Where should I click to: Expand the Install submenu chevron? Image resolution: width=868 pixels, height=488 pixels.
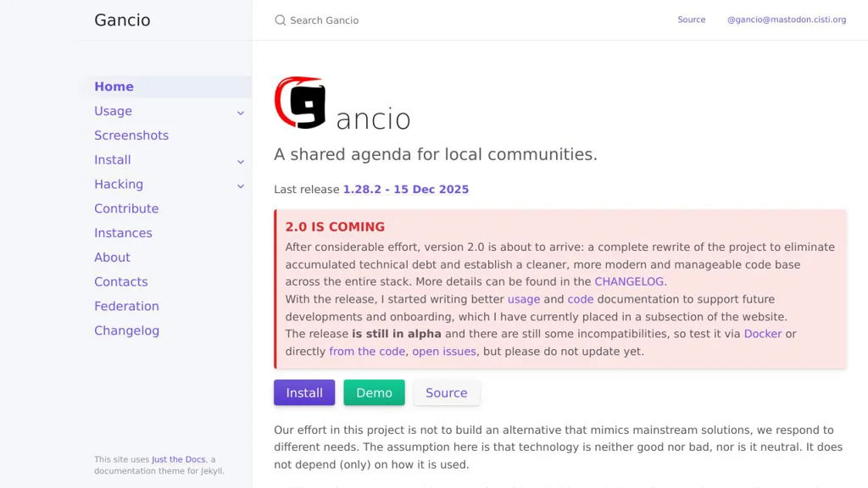tap(240, 162)
